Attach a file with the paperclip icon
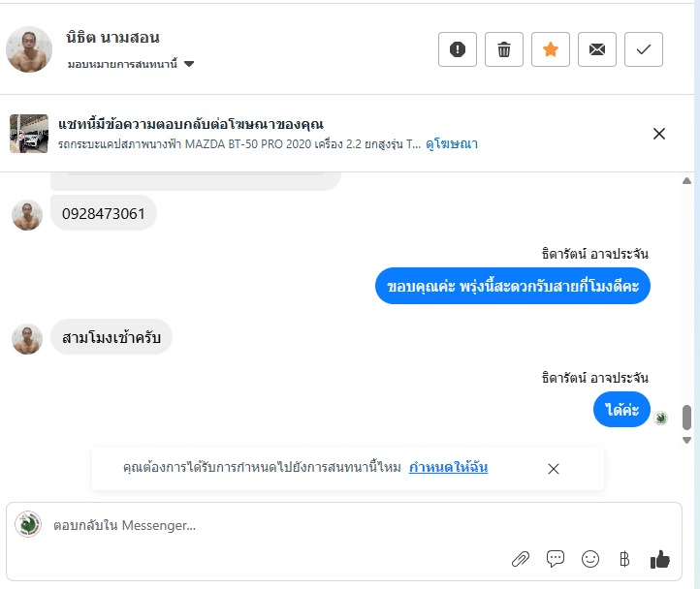 click(x=521, y=559)
